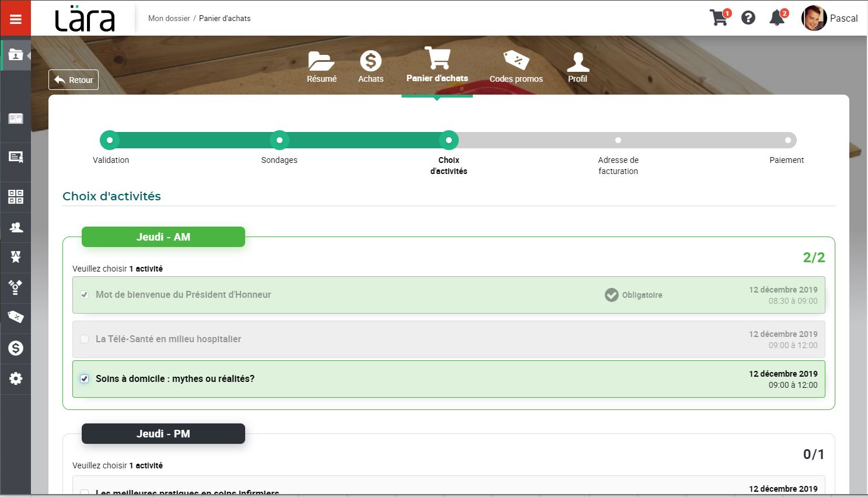
Task: Open notifications bell showing 2 alerts
Action: (x=777, y=18)
